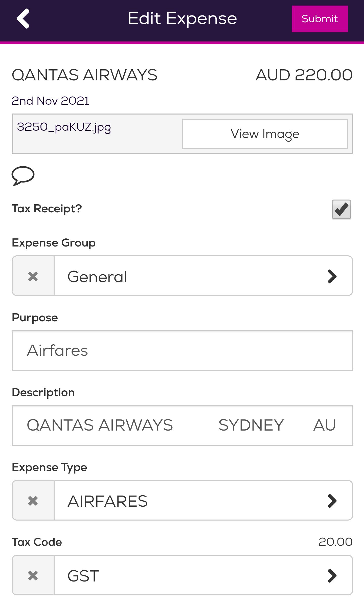Expand the GST tax code dropdown

click(x=203, y=575)
